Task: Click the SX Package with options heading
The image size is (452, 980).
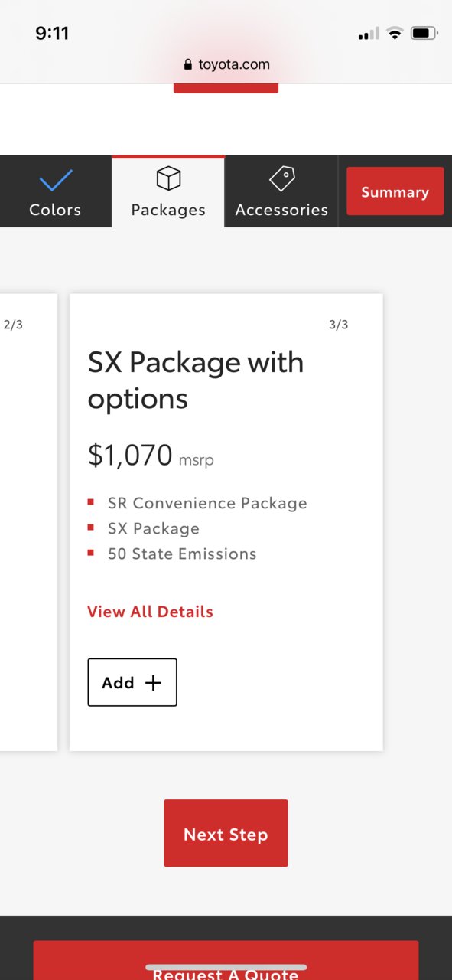Action: click(196, 381)
